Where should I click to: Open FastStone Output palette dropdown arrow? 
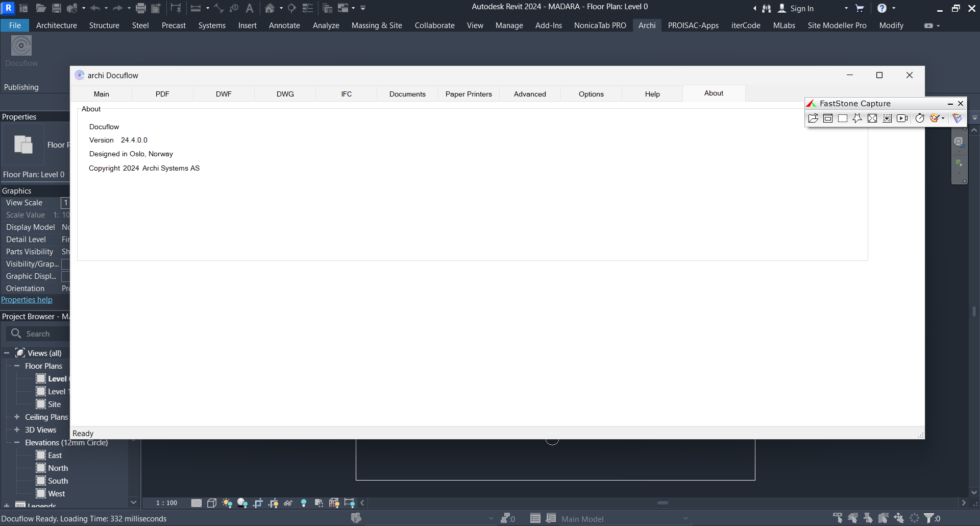point(943,118)
